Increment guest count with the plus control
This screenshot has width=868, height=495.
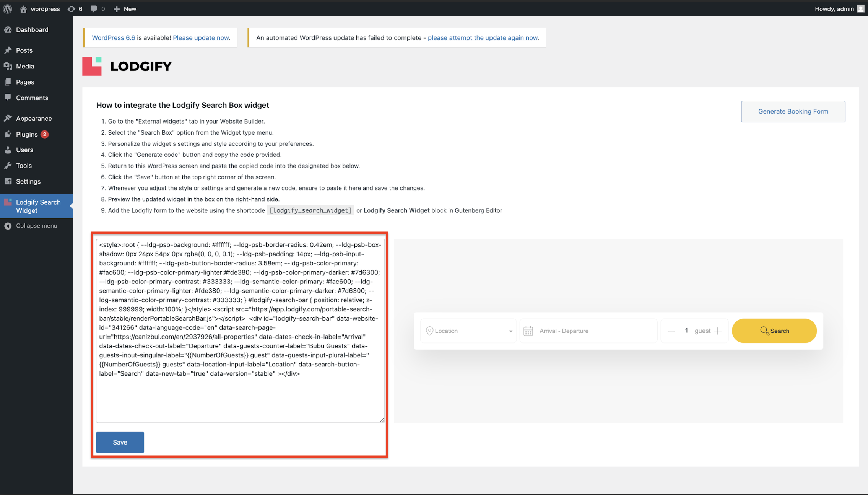coord(718,331)
